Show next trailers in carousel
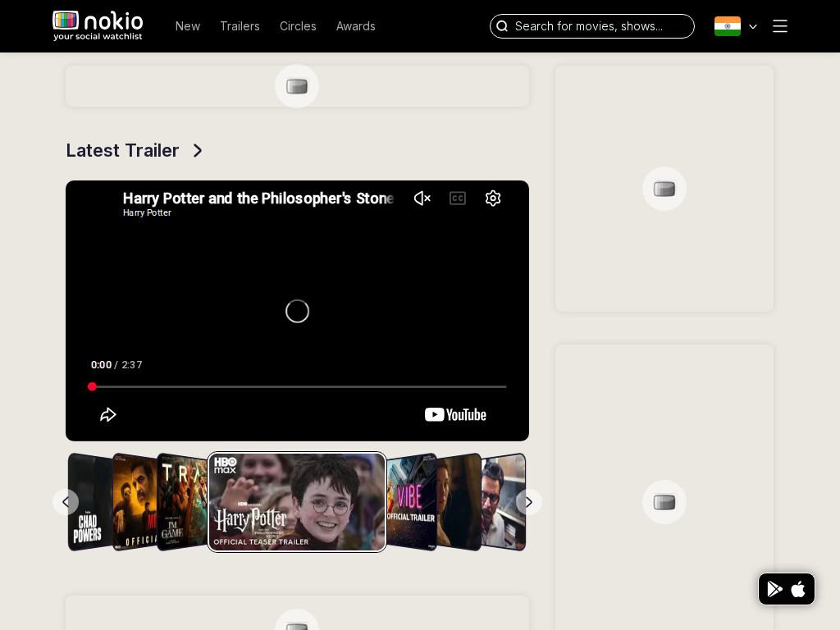Viewport: 840px width, 630px height. [x=529, y=502]
